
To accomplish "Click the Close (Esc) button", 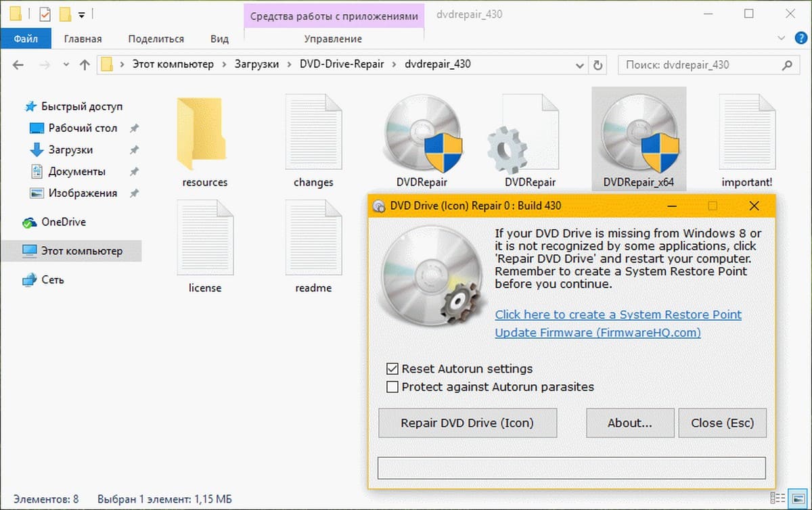I will click(722, 423).
